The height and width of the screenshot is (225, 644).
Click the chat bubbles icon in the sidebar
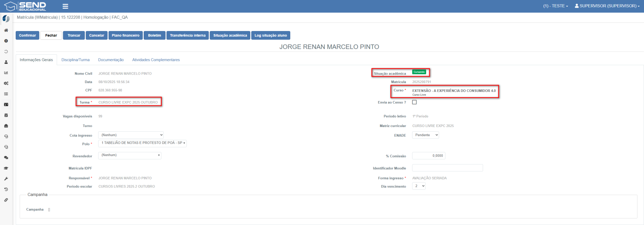pyautogui.click(x=6, y=158)
